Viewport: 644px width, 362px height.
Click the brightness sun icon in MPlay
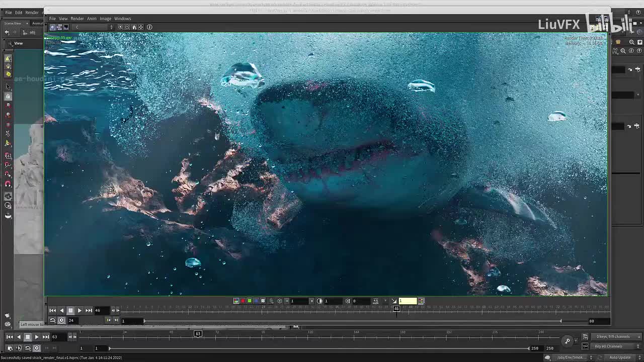click(280, 301)
